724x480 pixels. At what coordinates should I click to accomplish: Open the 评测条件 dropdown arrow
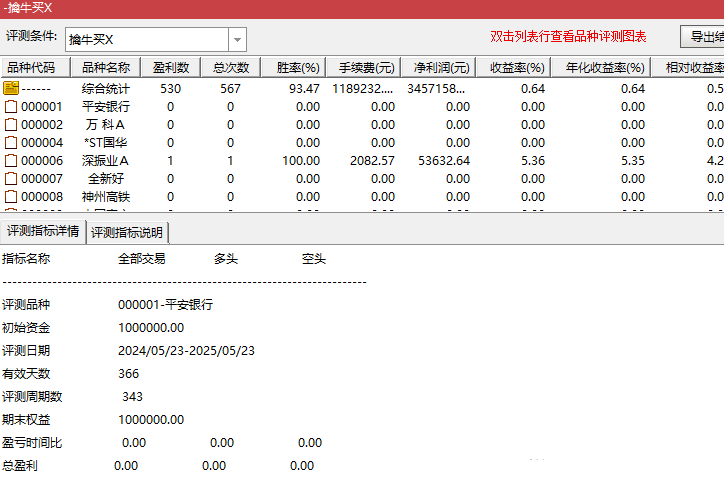coord(237,40)
